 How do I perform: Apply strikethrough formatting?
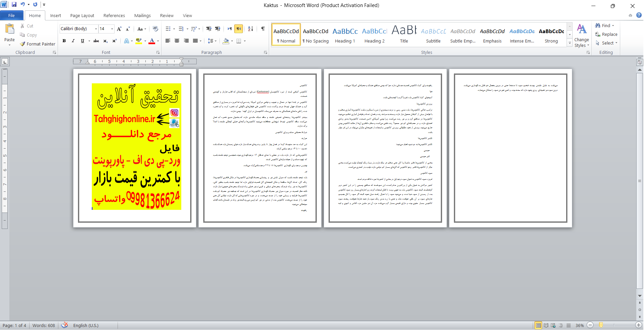[x=96, y=41]
